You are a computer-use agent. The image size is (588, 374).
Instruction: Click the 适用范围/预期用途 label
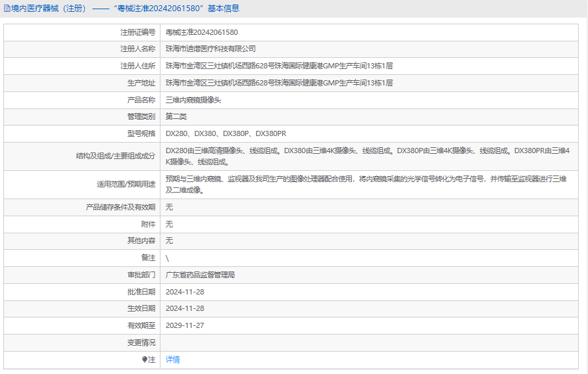[x=126, y=184]
